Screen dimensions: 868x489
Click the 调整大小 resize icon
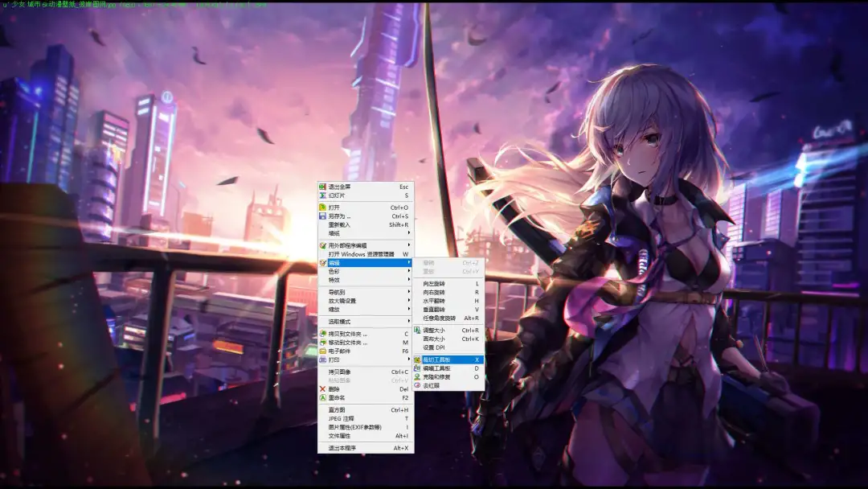click(417, 330)
